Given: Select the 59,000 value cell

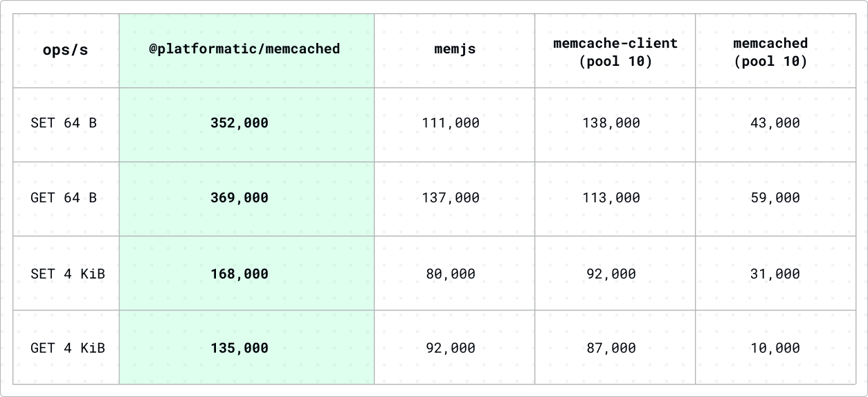Looking at the screenshot, I should click(775, 199).
